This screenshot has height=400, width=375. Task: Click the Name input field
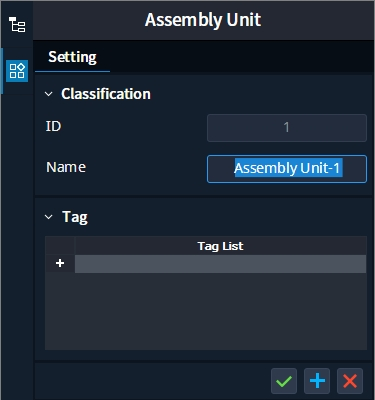[x=287, y=169]
